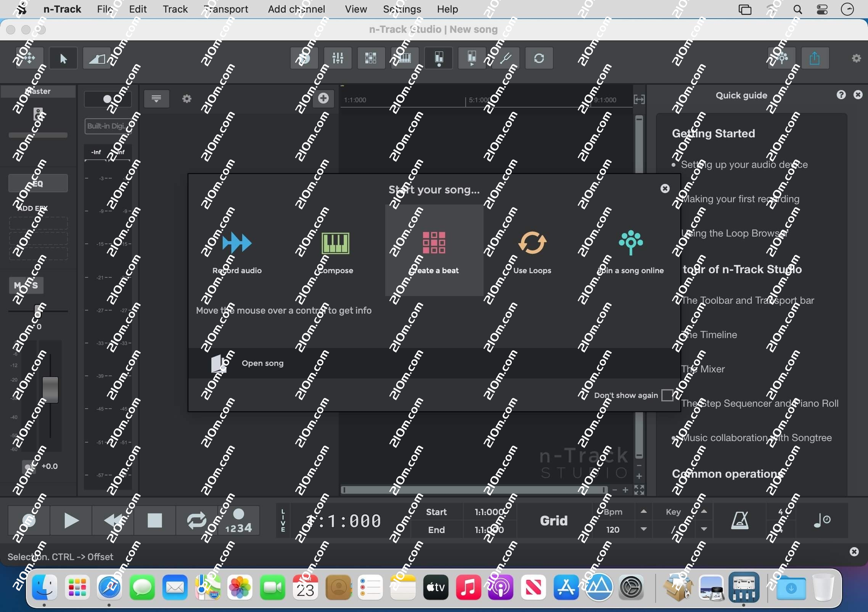Open the Add channel menu
The width and height of the screenshot is (868, 612).
(x=296, y=9)
